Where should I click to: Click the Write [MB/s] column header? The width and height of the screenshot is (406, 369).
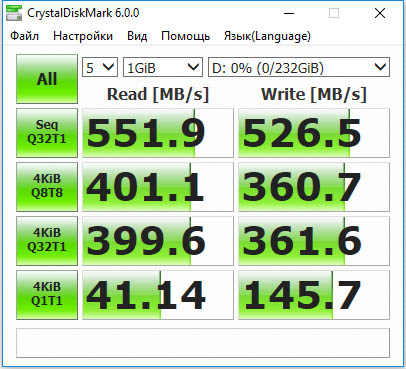(314, 94)
